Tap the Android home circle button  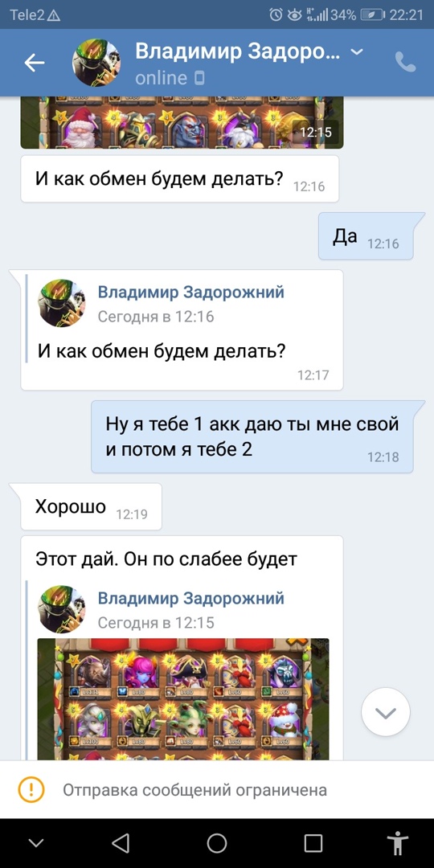(217, 843)
